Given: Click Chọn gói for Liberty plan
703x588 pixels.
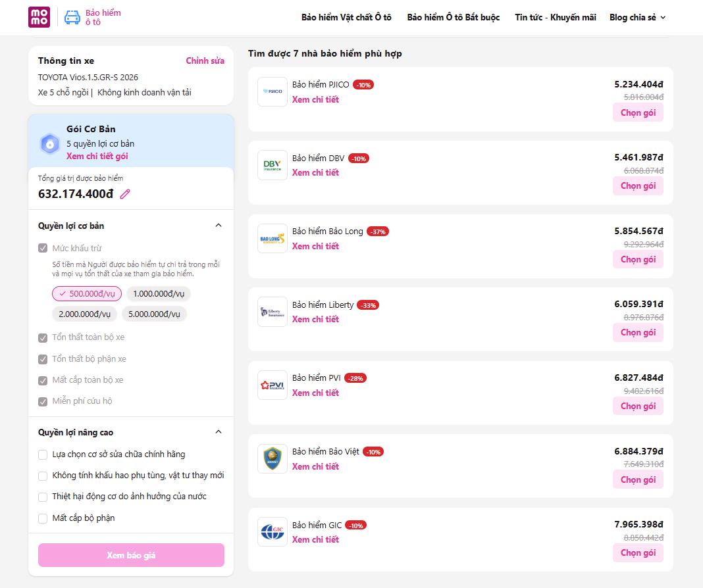Looking at the screenshot, I should tap(638, 332).
